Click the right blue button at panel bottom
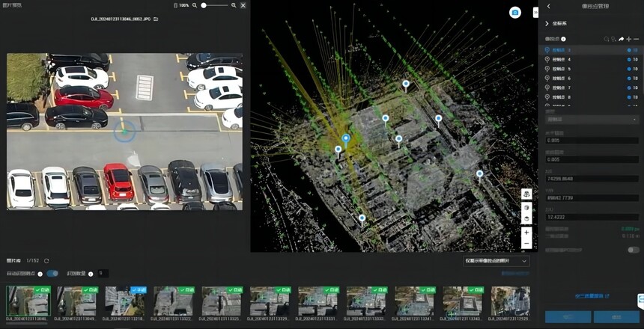 click(616, 317)
